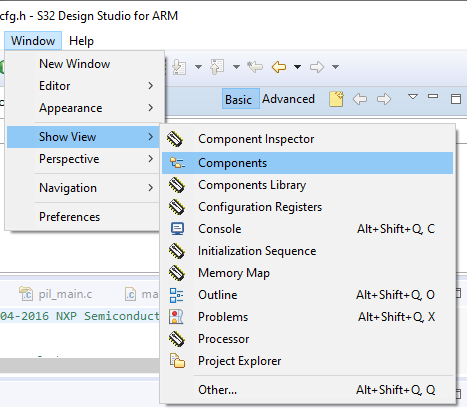Open the Next Annotation dropdown arrow
The width and height of the screenshot is (467, 415).
click(198, 67)
